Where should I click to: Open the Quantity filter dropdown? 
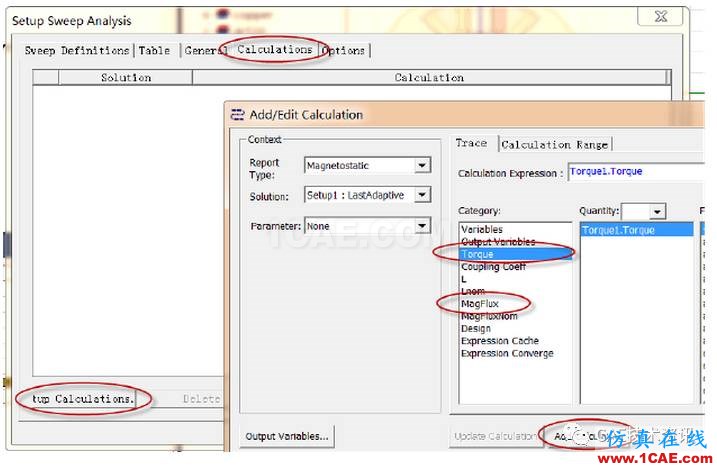click(x=657, y=212)
